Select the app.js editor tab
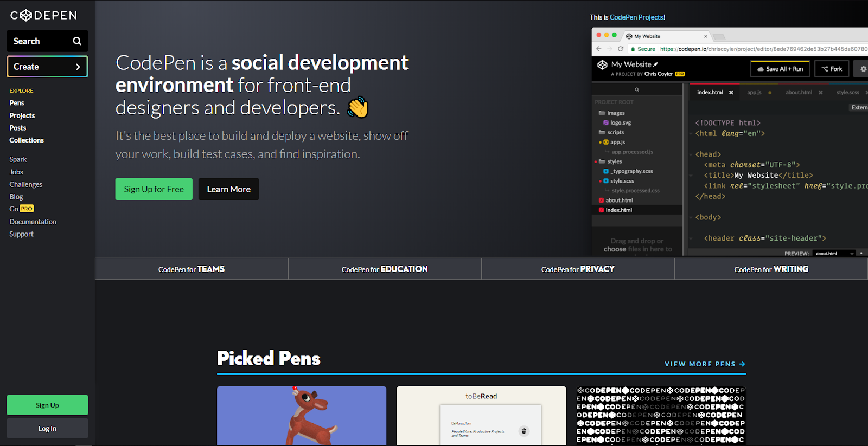This screenshot has height=446, width=868. click(x=754, y=92)
